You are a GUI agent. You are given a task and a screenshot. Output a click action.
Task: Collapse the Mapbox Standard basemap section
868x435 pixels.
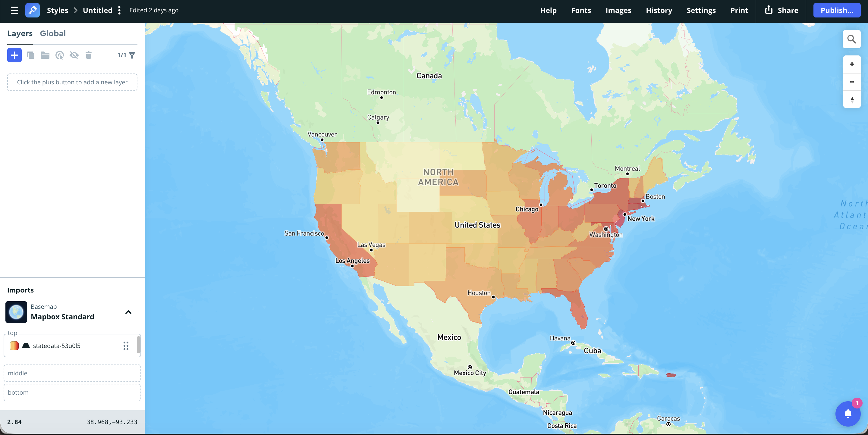click(128, 312)
